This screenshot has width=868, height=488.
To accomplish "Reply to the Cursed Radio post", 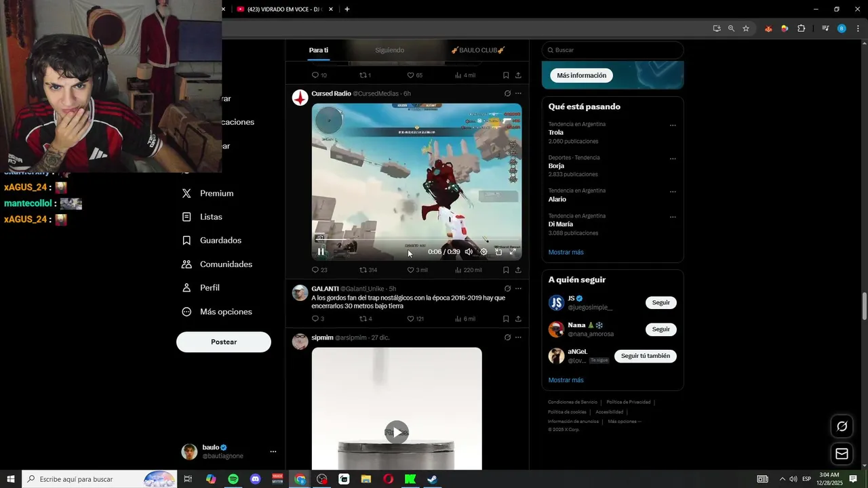I will (x=319, y=270).
